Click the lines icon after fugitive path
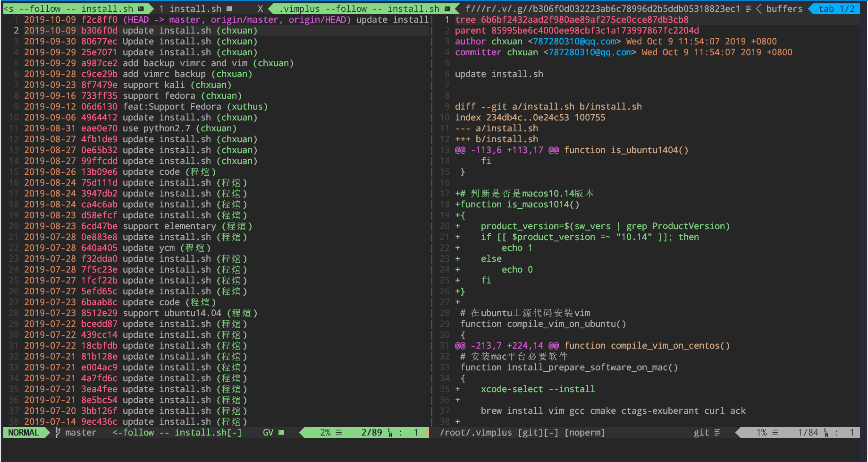 click(x=748, y=9)
